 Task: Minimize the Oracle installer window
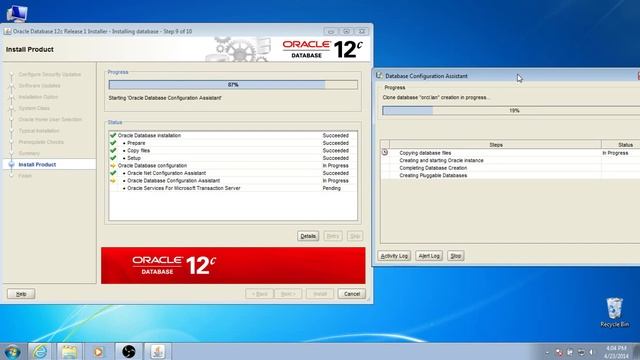pos(331,31)
